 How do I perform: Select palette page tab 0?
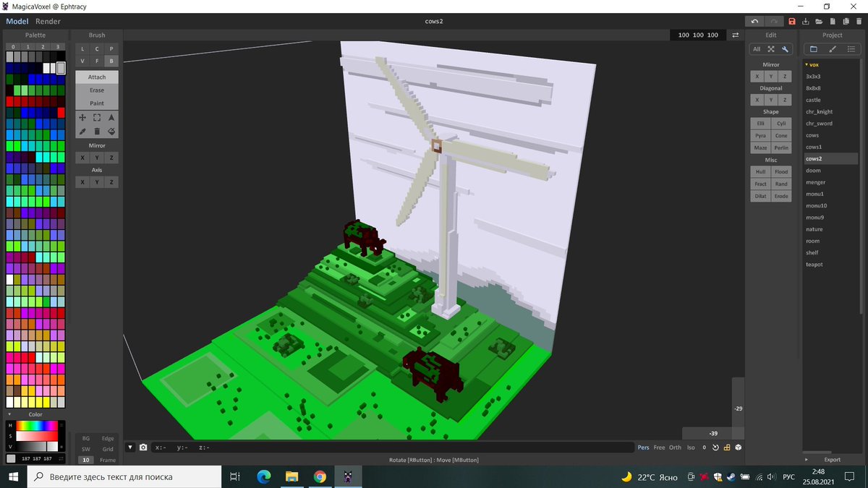(x=13, y=46)
